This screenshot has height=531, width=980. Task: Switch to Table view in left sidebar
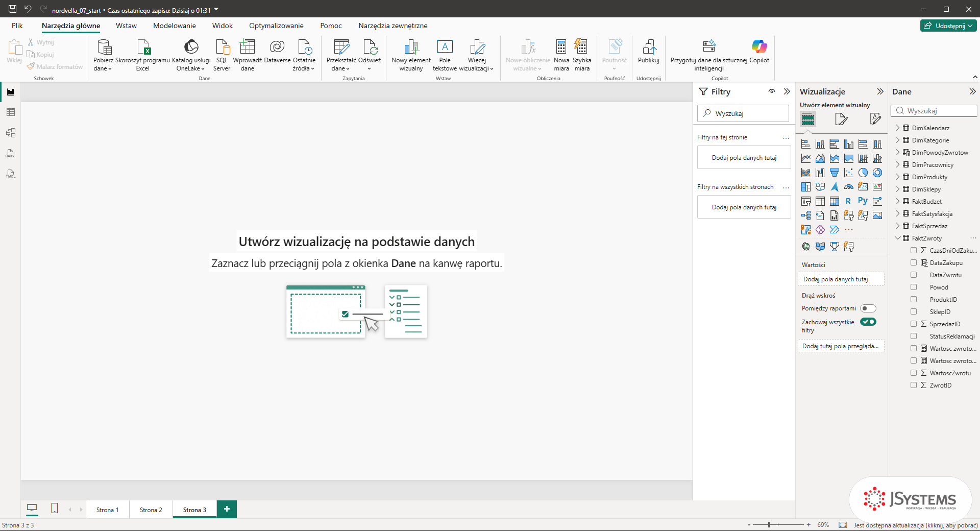click(x=11, y=112)
